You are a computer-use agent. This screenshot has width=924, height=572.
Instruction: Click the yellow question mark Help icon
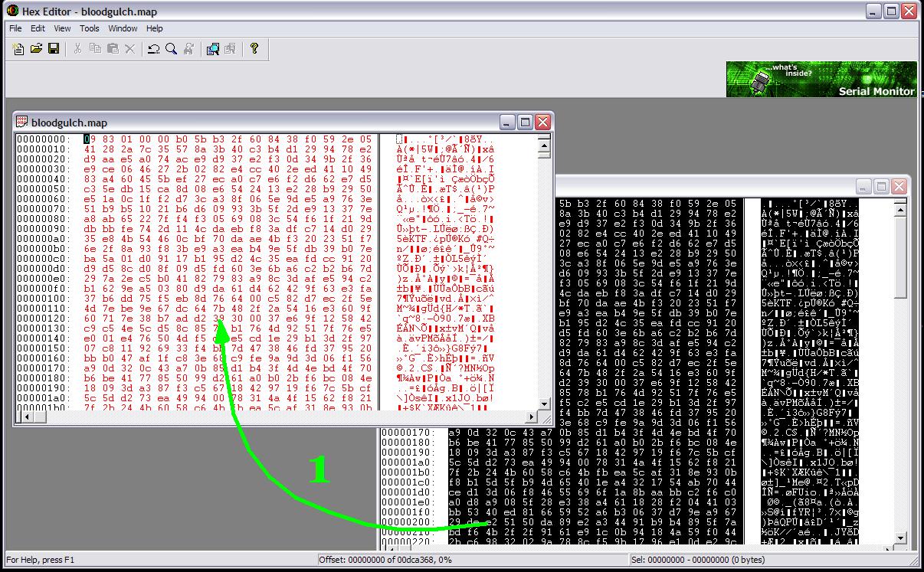click(254, 49)
